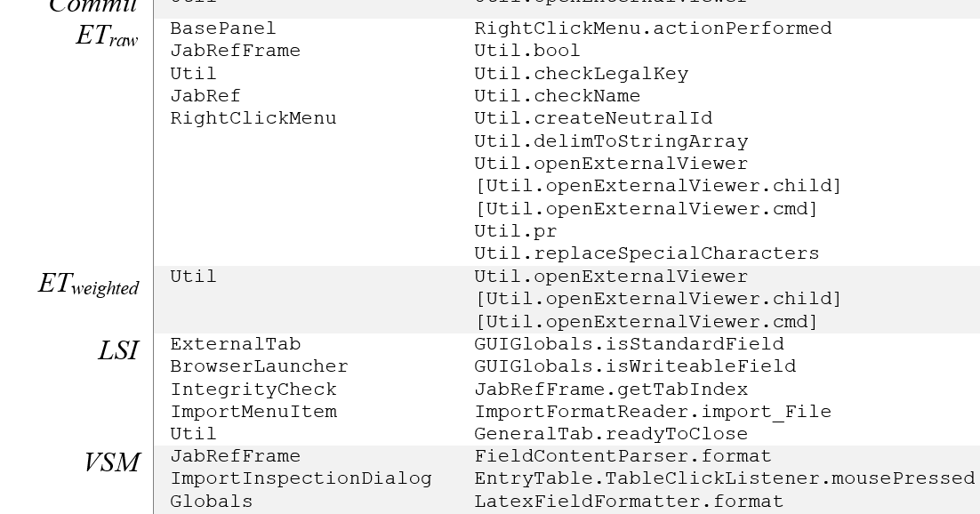Click the ETraw row label
Viewport: 980px width, 514px height.
click(x=107, y=35)
